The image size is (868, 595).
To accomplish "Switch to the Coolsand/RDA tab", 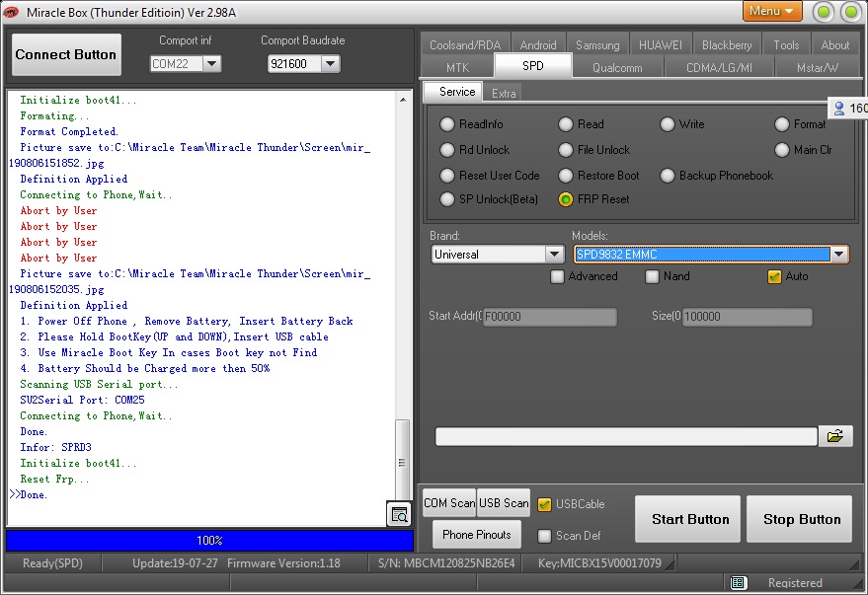I will [x=465, y=44].
